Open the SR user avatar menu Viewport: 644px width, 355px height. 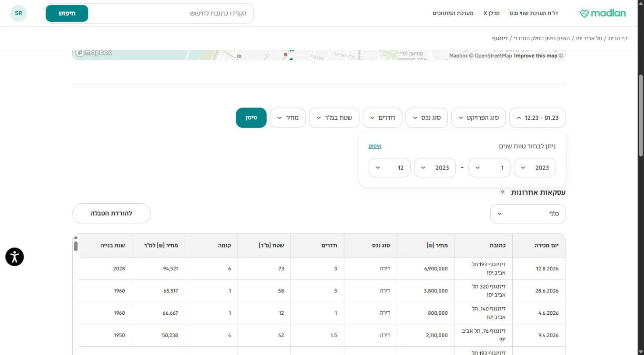point(18,13)
